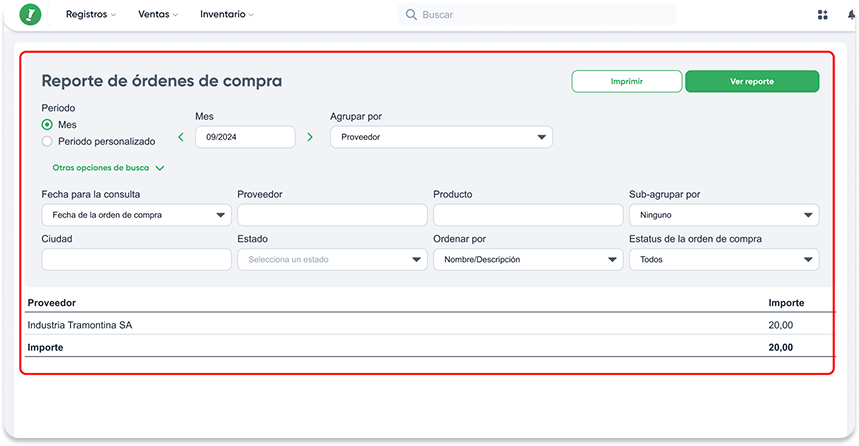Screen dimensions: 859x446
Task: Open the apps grid icon
Action: point(822,15)
